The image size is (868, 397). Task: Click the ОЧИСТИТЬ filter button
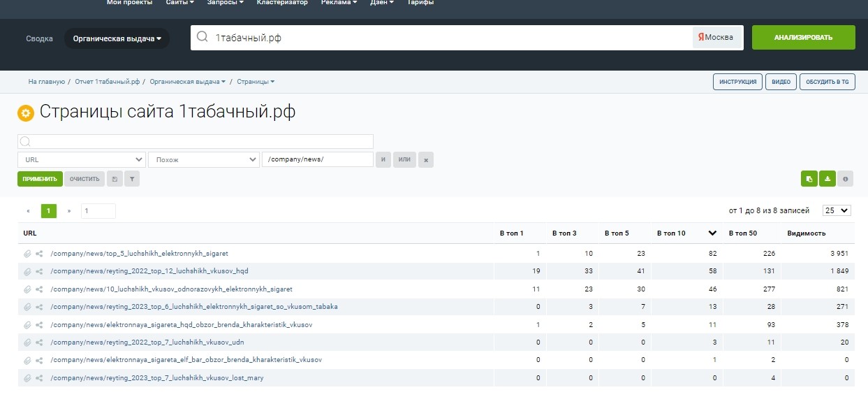coord(84,179)
